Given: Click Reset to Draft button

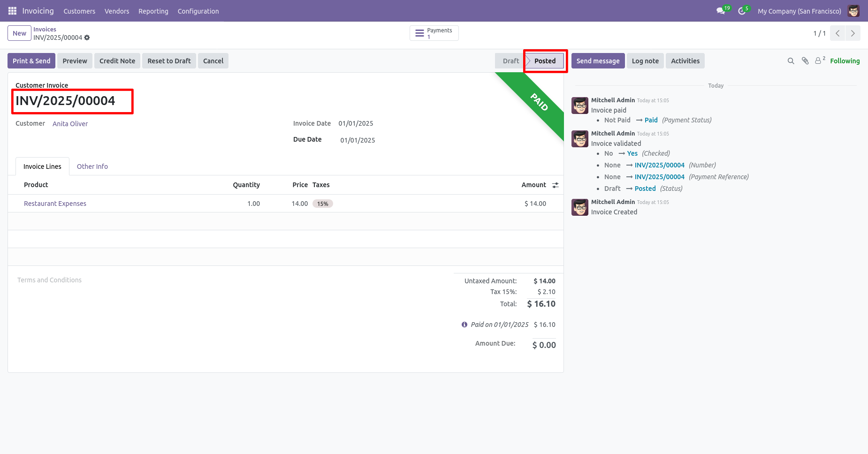Looking at the screenshot, I should point(169,61).
